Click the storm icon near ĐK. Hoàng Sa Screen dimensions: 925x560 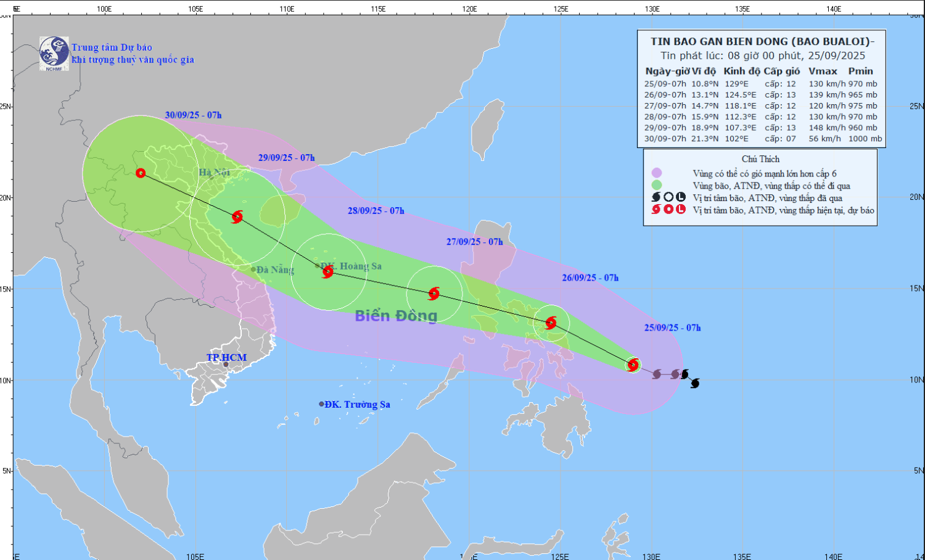pos(328,271)
